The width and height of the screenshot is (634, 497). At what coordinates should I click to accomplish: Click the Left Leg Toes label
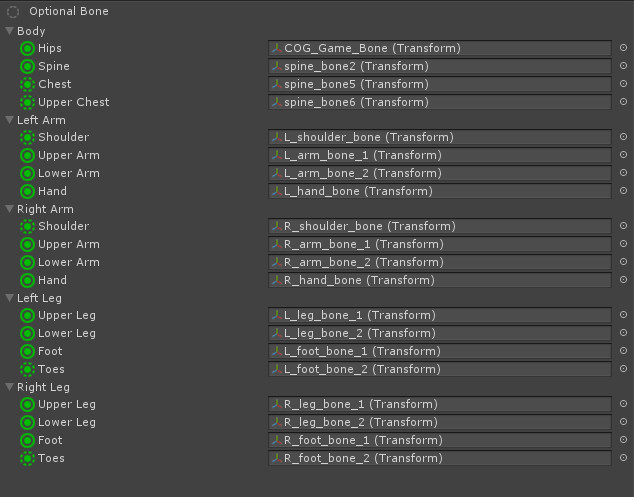tap(51, 369)
